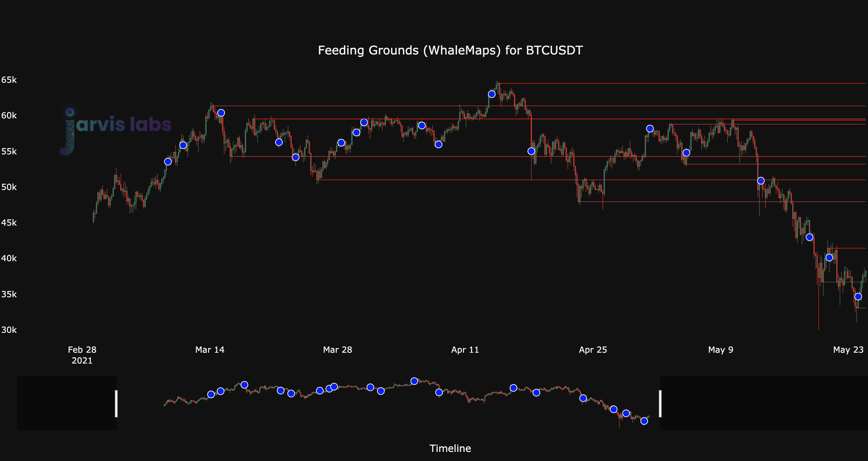This screenshot has width=868, height=461.
Task: Click the 65k y-axis tick label
Action: [x=9, y=80]
